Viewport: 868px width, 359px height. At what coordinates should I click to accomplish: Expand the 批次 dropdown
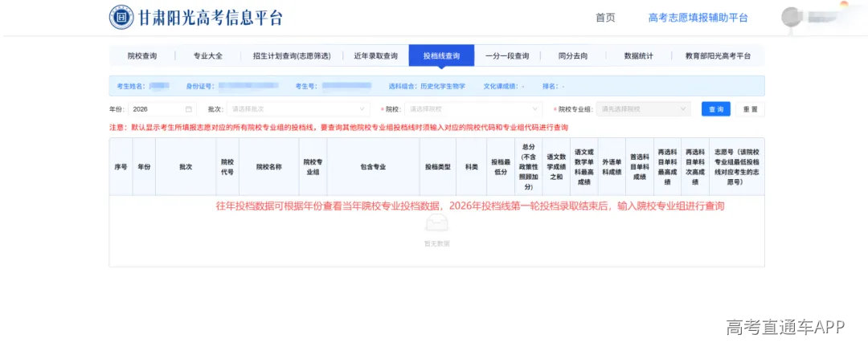(x=298, y=109)
